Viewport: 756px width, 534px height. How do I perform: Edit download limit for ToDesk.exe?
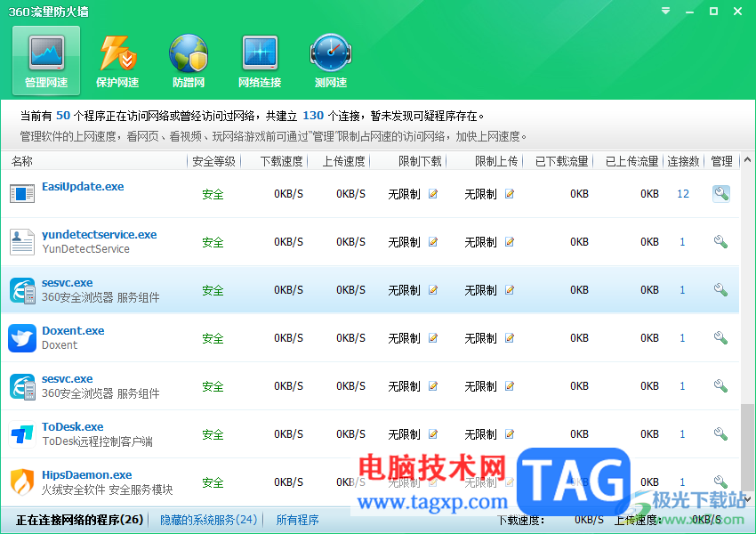(x=433, y=434)
